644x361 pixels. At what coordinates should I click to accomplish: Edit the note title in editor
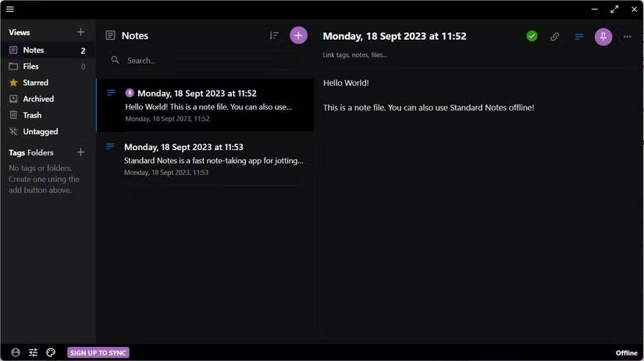(x=395, y=36)
